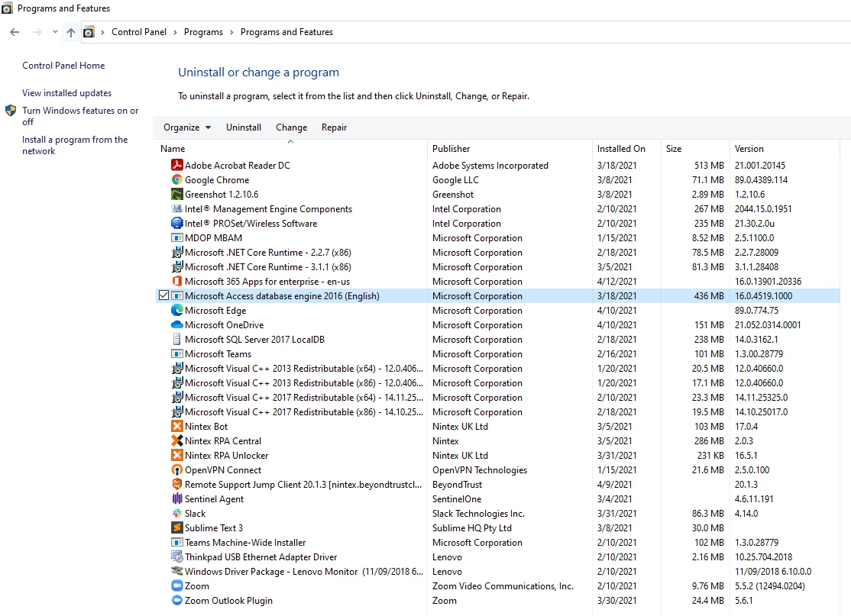Sort the list by the Size column

[x=694, y=149]
